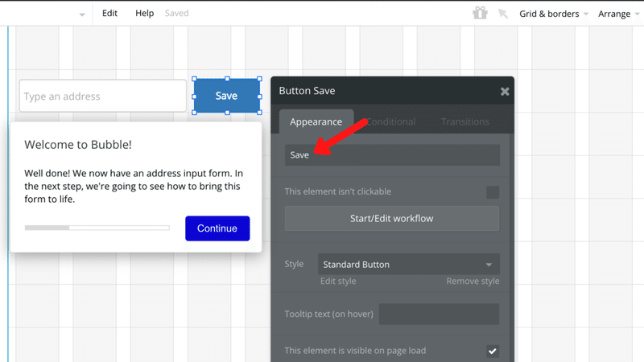Switch to the Conditional tab

pyautogui.click(x=390, y=121)
